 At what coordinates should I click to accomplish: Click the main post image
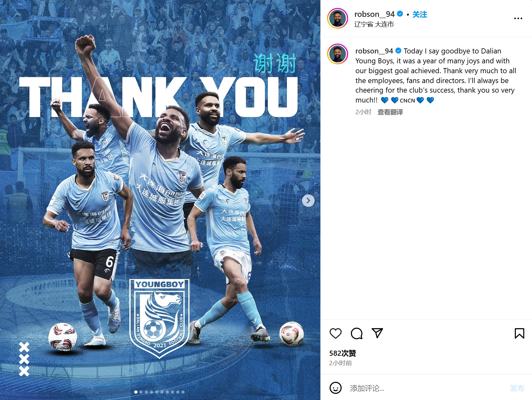[x=160, y=200]
